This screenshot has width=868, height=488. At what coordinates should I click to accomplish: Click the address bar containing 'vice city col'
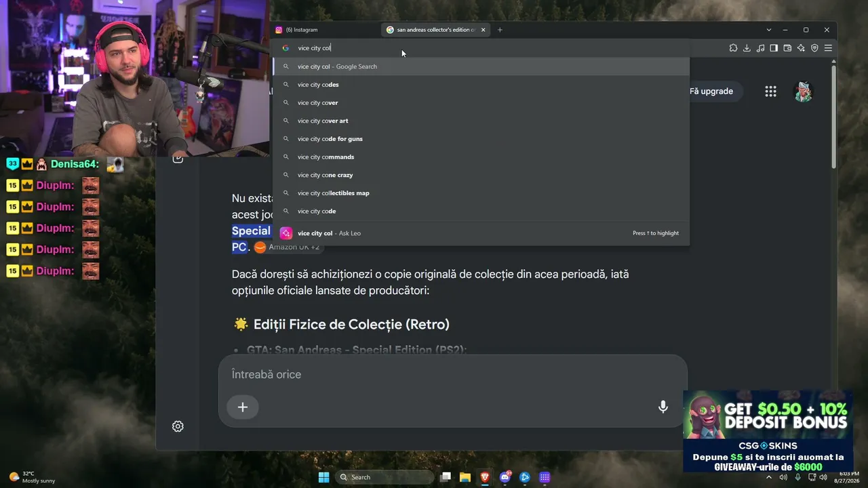481,48
